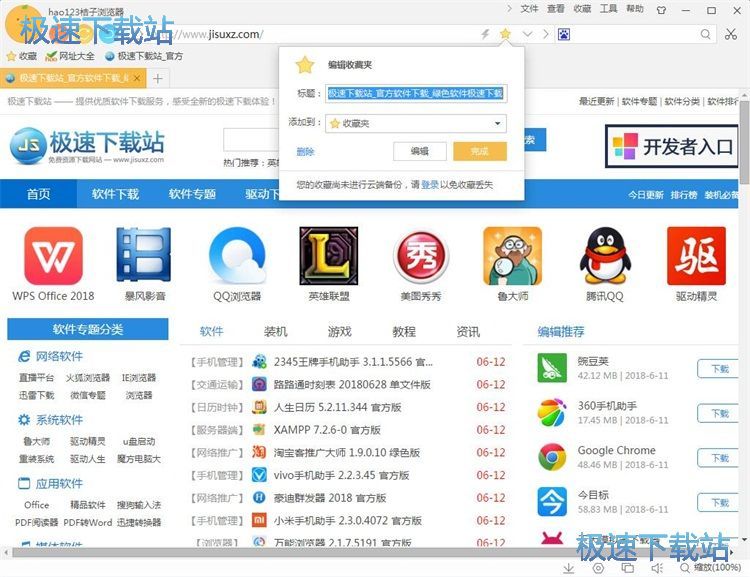This screenshot has height=577, width=750.
Task: Open 小米手机助手 2.3.0.4072 官方版 entry
Action: click(x=348, y=521)
